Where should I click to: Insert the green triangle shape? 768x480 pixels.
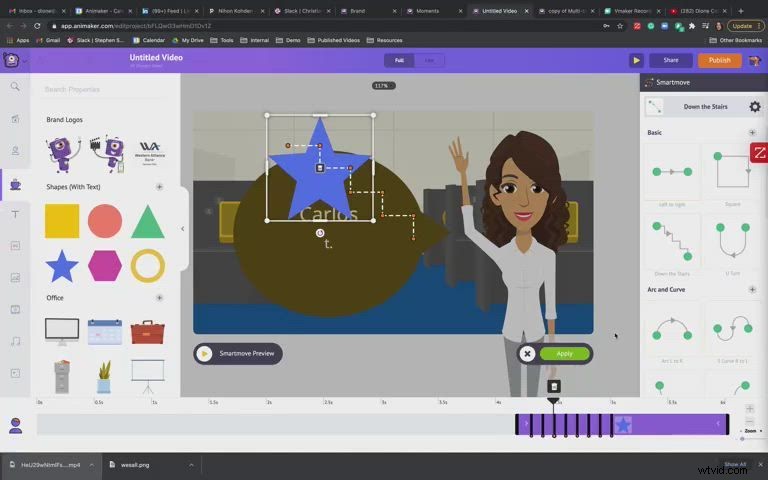(147, 221)
